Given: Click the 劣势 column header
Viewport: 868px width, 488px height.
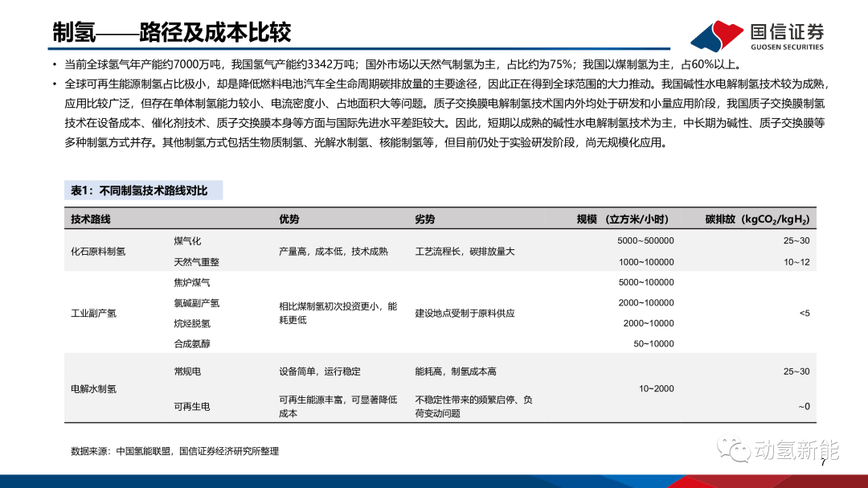Looking at the screenshot, I should [424, 219].
